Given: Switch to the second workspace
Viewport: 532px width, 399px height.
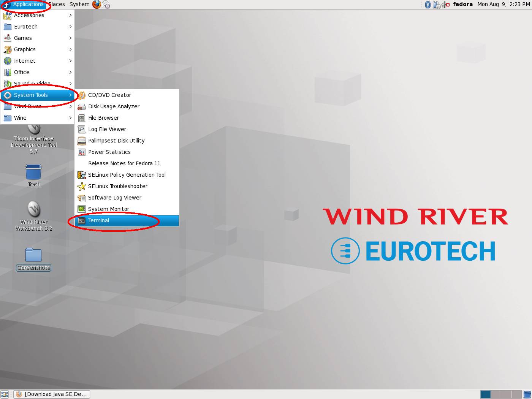Looking at the screenshot, I should tap(496, 394).
